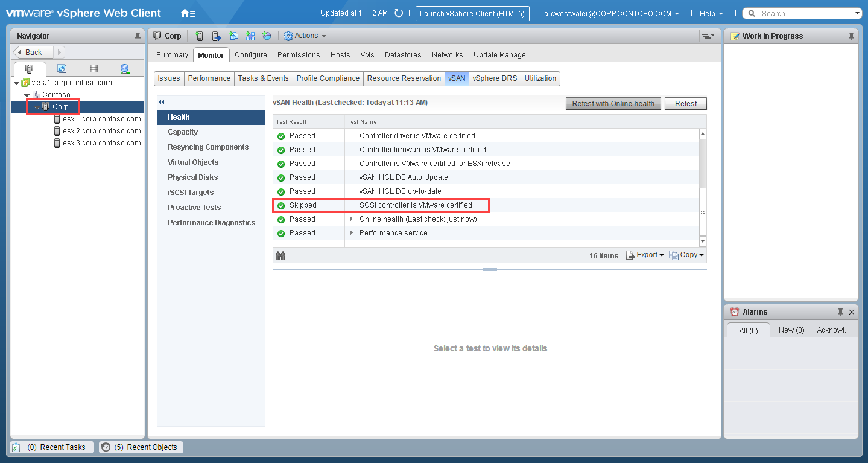The height and width of the screenshot is (463, 868).
Task: Pin the Alarms panel
Action: point(840,312)
